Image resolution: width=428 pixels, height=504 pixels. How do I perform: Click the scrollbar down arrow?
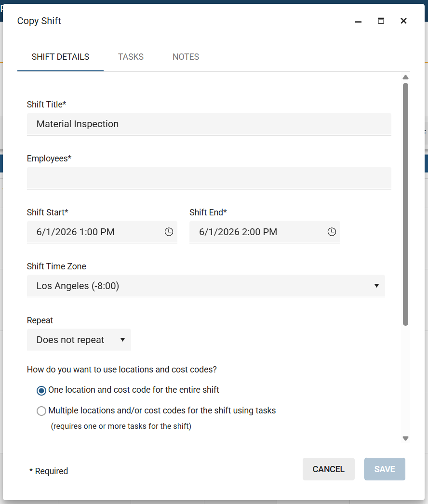405,438
